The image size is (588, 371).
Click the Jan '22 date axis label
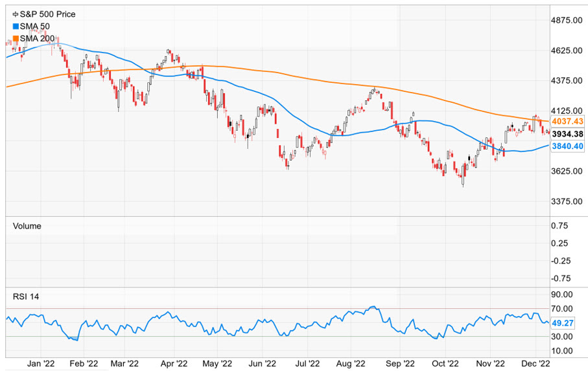(41, 363)
